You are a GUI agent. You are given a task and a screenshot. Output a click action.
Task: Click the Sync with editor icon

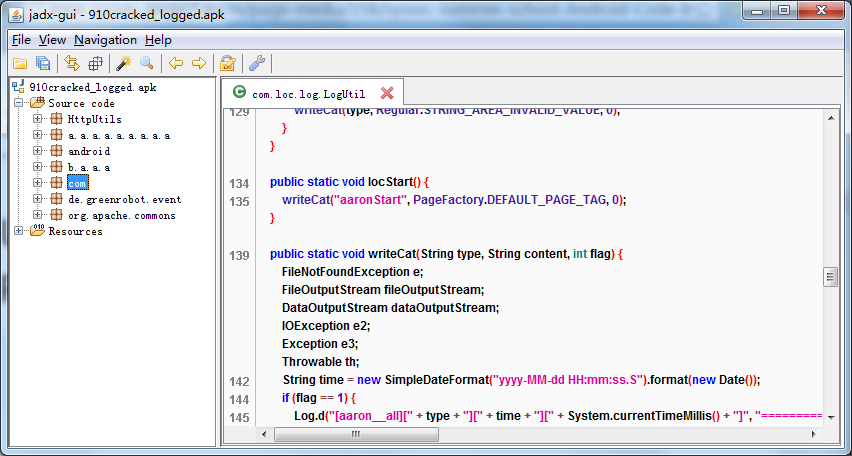(x=72, y=64)
